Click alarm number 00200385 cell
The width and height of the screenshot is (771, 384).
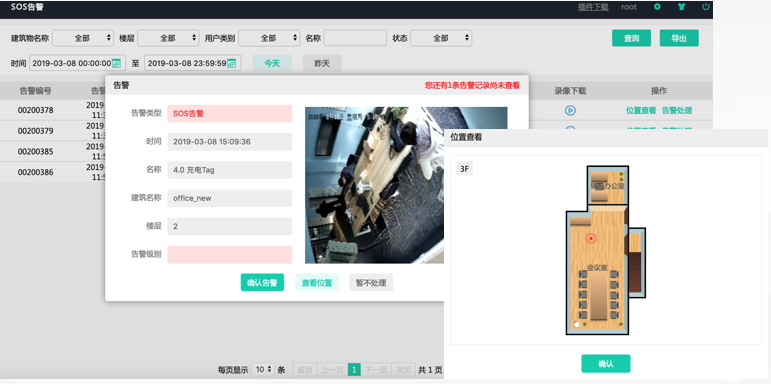[35, 151]
